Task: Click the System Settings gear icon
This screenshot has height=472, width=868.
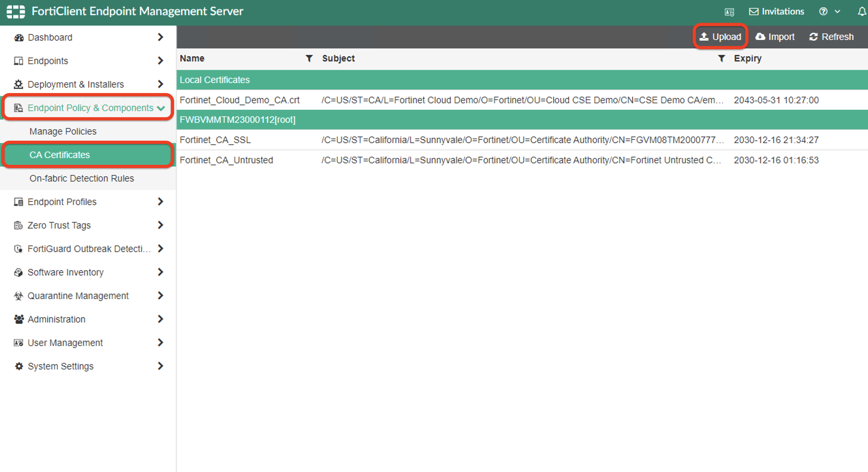Action: coord(19,366)
